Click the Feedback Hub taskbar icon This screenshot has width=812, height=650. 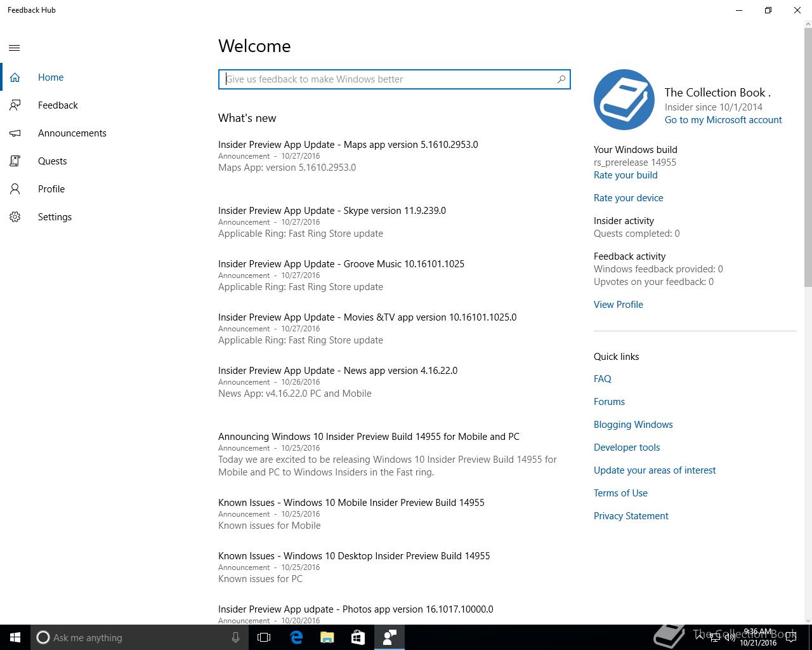390,637
